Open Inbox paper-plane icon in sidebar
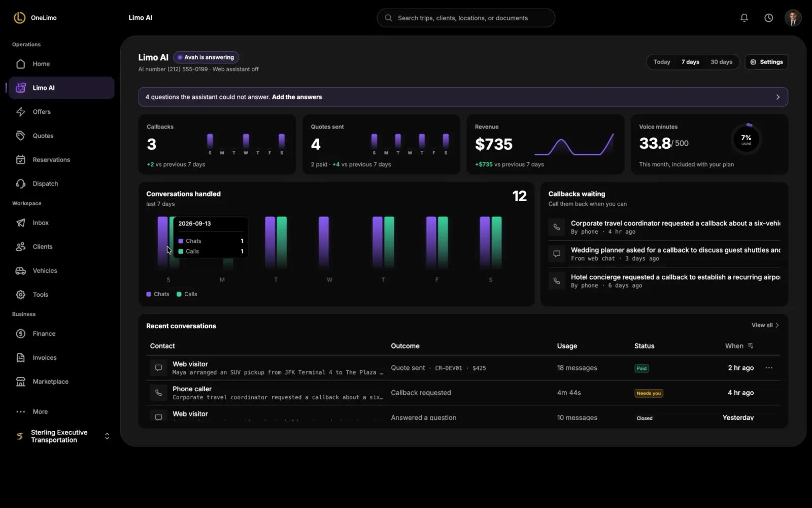812x508 pixels. pos(21,223)
